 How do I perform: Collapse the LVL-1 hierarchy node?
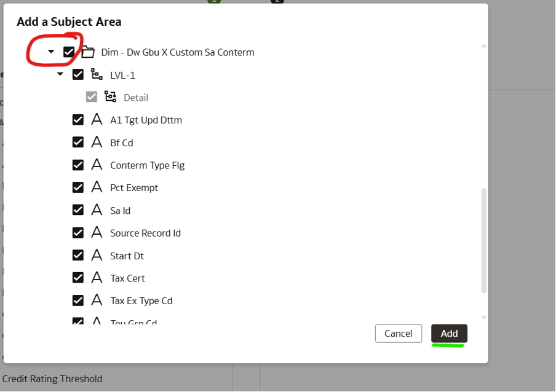[60, 74]
